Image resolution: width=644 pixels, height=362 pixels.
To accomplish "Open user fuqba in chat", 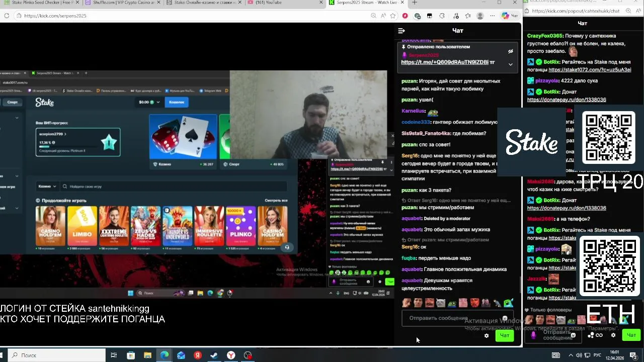I will point(408,258).
